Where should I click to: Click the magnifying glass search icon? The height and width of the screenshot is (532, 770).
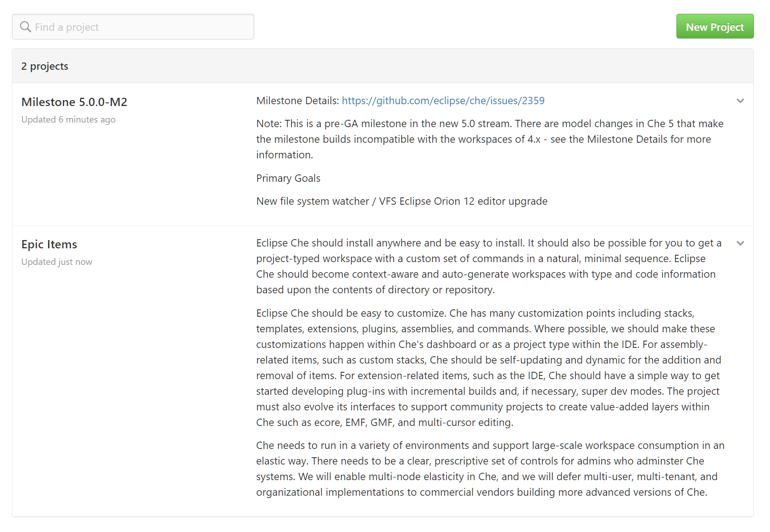pyautogui.click(x=26, y=27)
